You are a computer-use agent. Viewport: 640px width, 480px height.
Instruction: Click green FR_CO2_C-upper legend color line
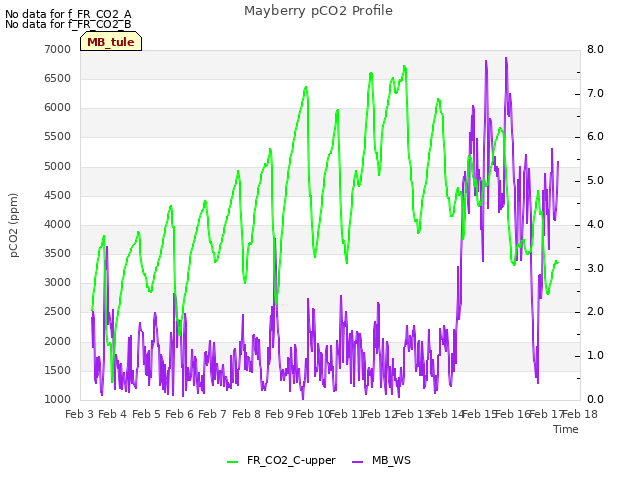pos(232,462)
